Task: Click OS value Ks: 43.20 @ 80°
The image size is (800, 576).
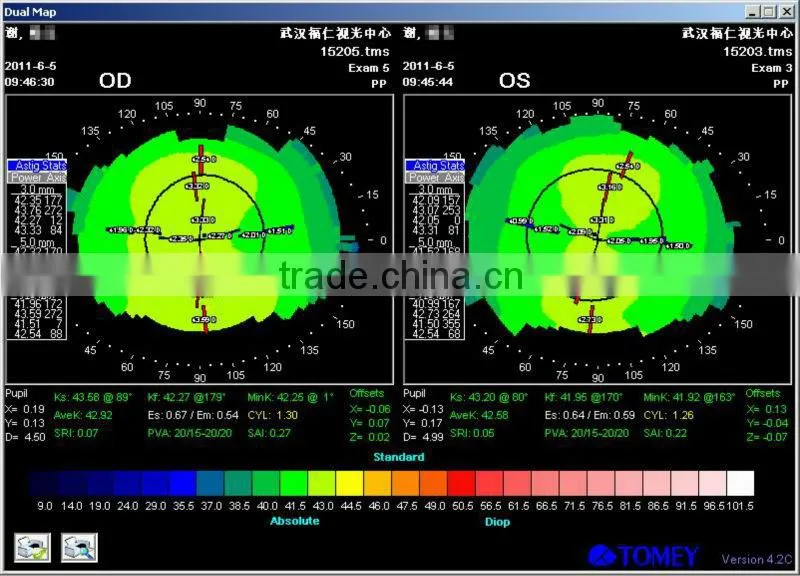Action: click(x=489, y=397)
